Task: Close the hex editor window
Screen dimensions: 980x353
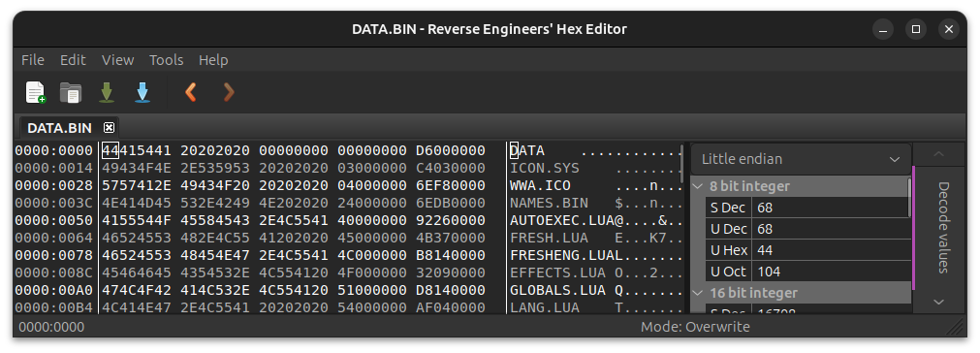Action: (949, 29)
